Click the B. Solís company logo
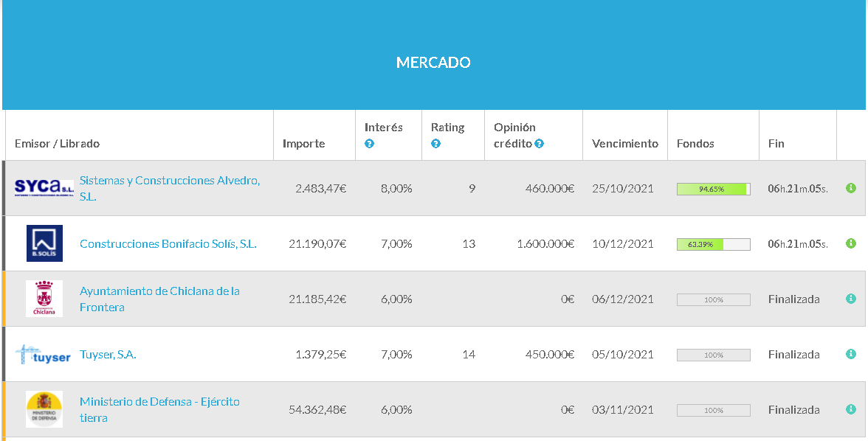868x441 pixels. [x=44, y=243]
